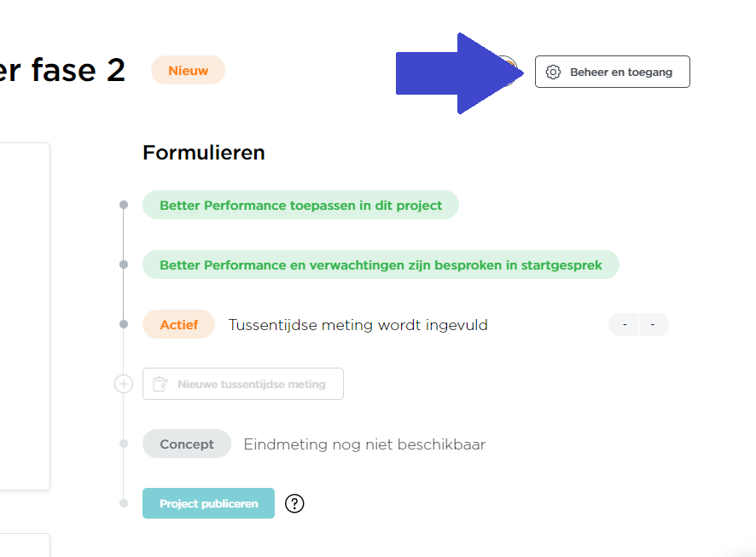
Task: Click Project publiceren button
Action: [x=208, y=503]
